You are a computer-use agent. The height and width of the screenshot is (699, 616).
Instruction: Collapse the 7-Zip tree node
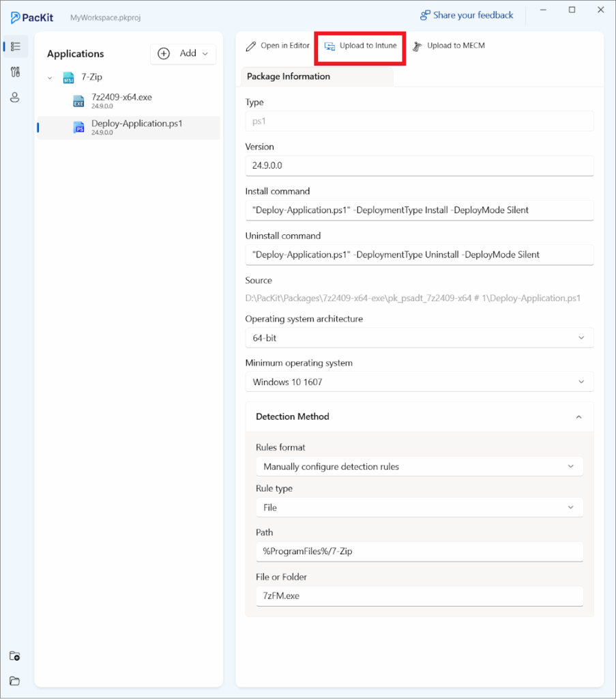tap(50, 78)
